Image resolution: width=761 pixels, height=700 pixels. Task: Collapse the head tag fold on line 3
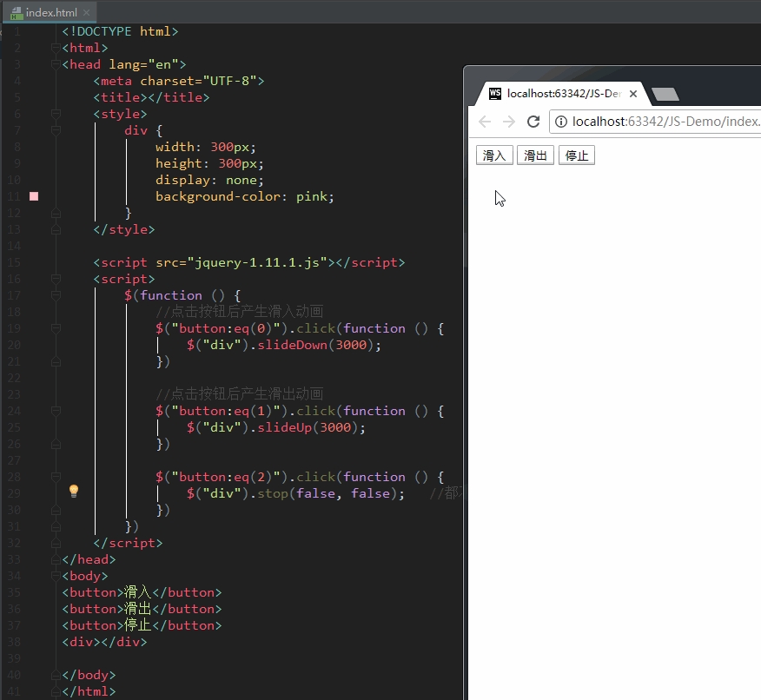click(x=56, y=64)
